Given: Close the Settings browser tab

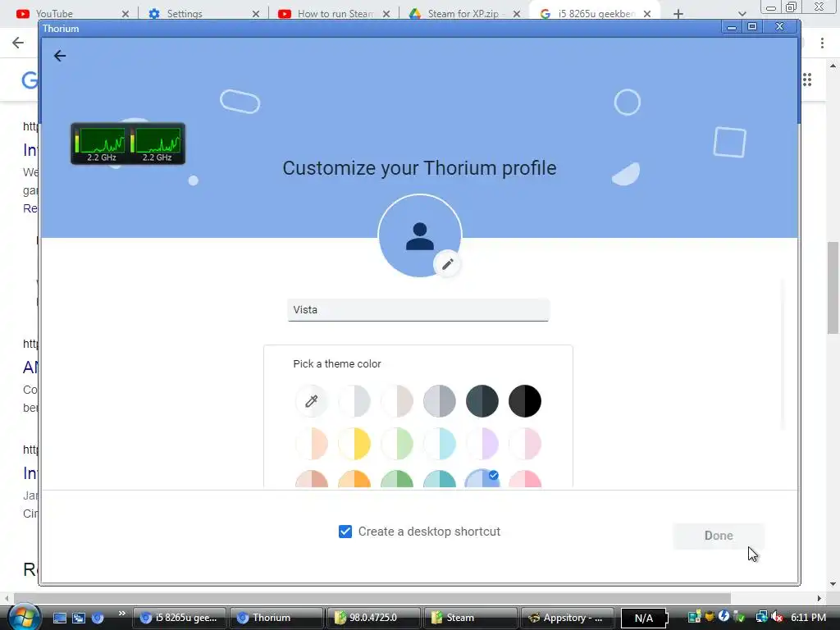Looking at the screenshot, I should click(256, 14).
